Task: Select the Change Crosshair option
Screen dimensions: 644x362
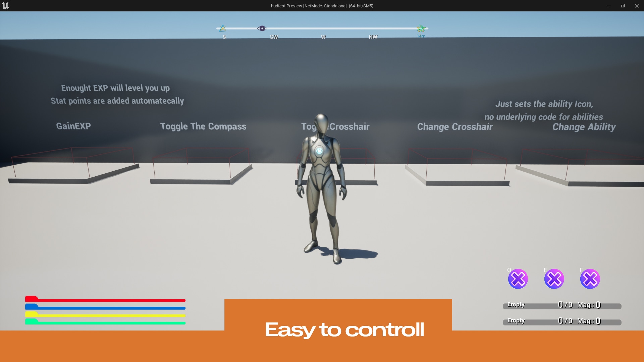Action: pos(455,126)
